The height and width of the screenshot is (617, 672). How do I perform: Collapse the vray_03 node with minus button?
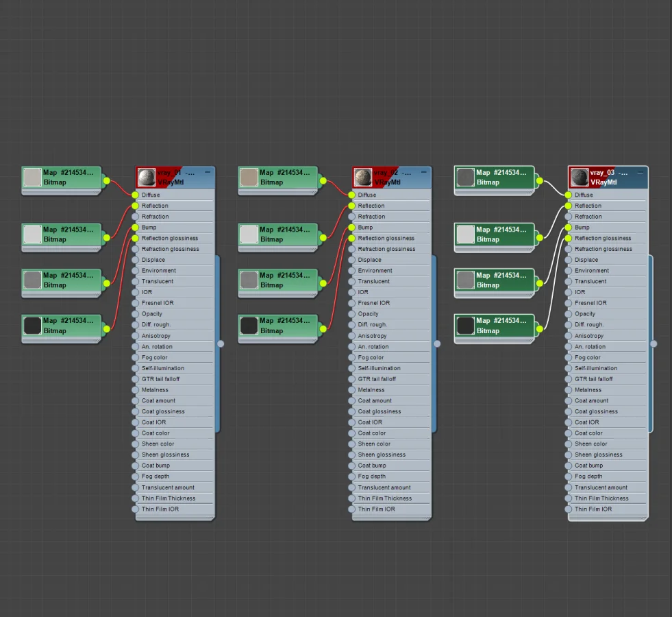tap(640, 172)
